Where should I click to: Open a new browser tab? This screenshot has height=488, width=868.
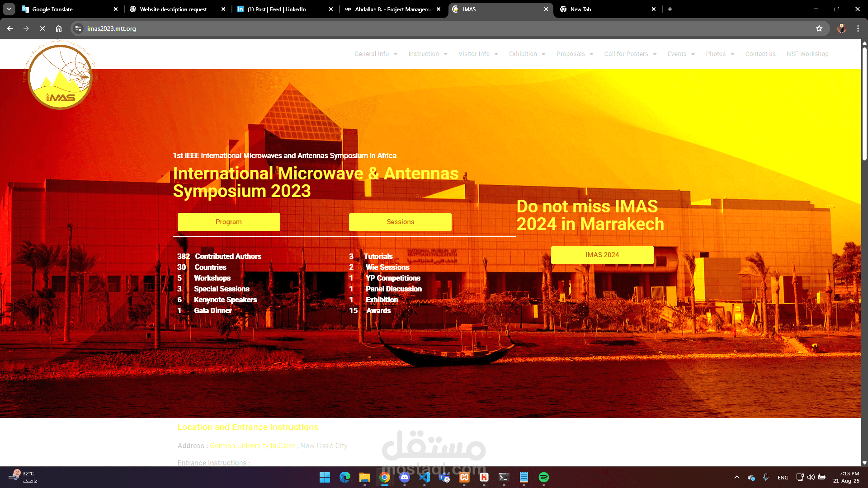pyautogui.click(x=670, y=9)
